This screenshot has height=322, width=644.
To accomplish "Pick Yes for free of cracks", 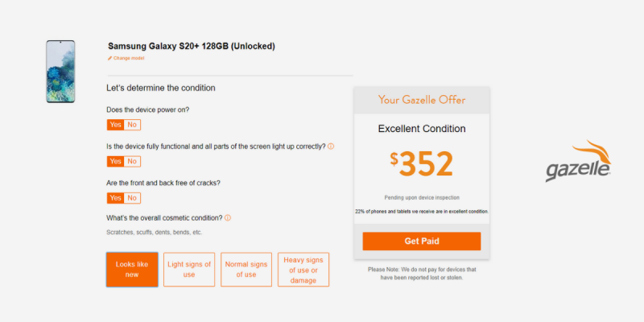I will click(115, 198).
